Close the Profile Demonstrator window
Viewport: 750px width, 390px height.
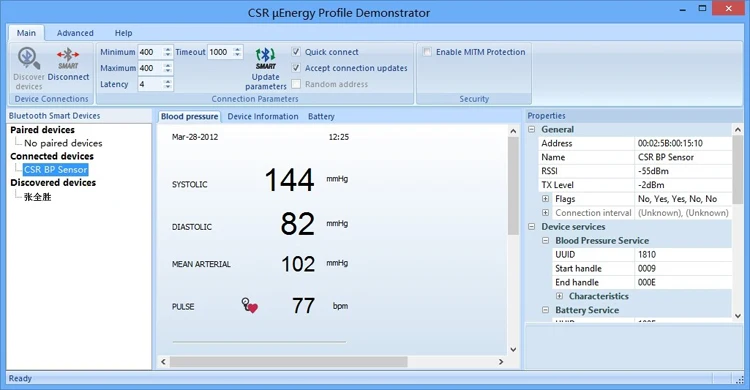tap(728, 9)
